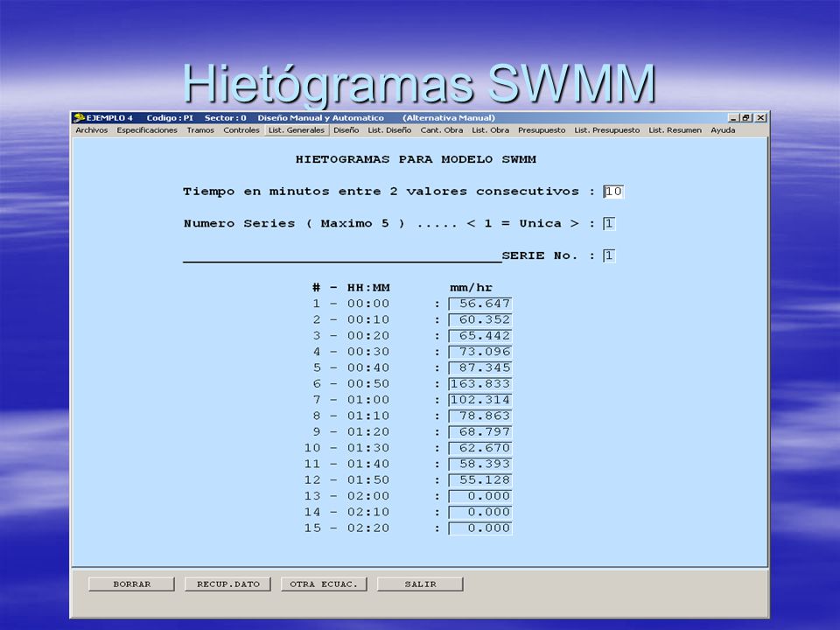840x630 pixels.
Task: Open the Especificaciones menu
Action: coord(147,130)
